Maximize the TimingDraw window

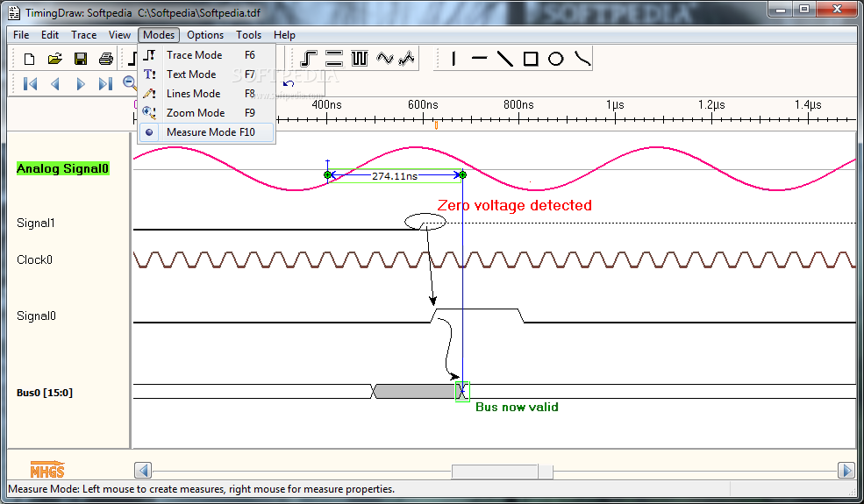(804, 10)
